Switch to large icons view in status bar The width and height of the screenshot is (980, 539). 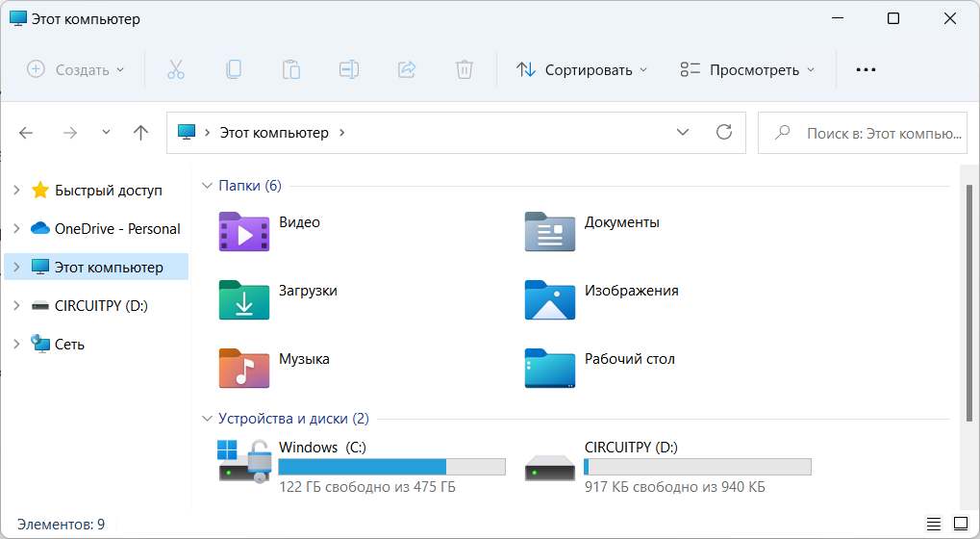coord(961,524)
